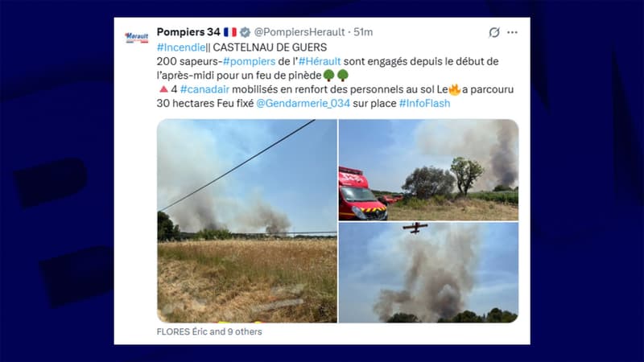Open the @Gendarmerie_034 mention
644x362 pixels.
pos(303,103)
